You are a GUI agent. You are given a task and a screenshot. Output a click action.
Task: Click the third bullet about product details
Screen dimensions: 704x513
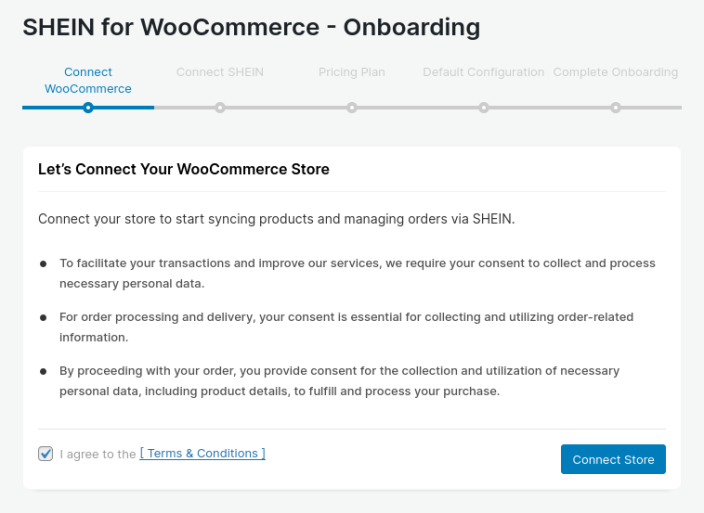coord(339,381)
